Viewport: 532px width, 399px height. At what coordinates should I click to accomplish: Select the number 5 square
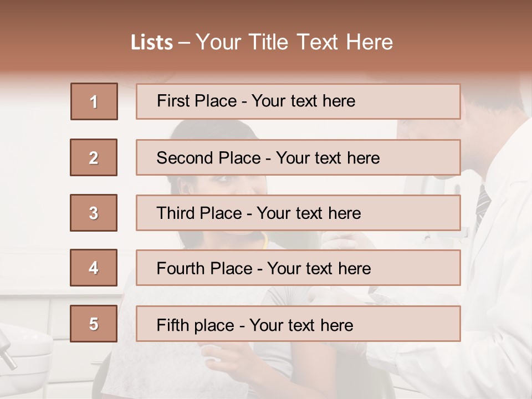coord(94,324)
